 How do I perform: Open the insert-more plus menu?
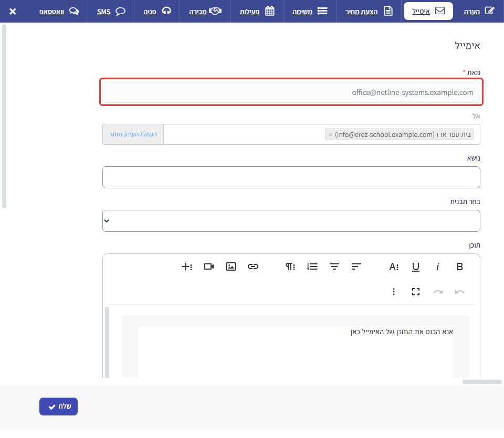pos(187,266)
